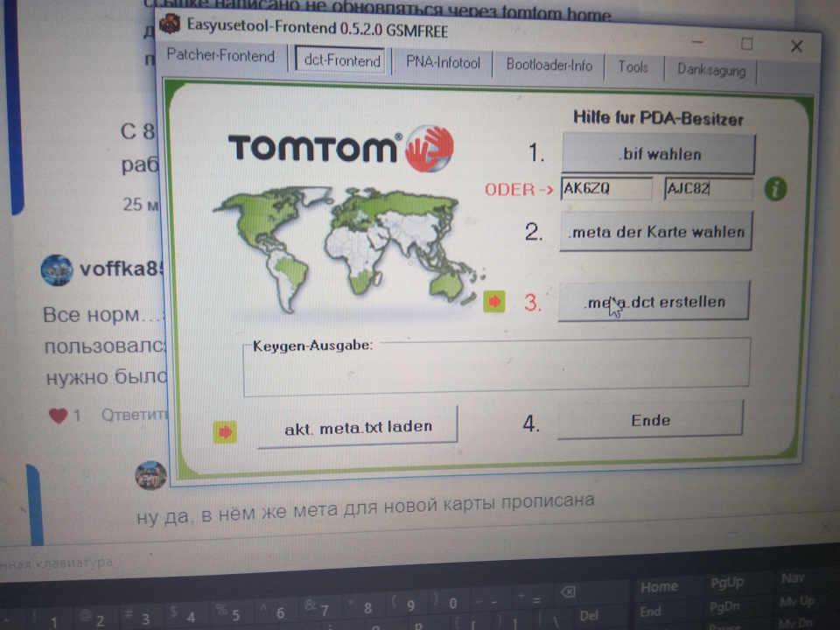Click the Mv Up key on on-screen keyboard
The image size is (840, 630).
click(x=796, y=602)
